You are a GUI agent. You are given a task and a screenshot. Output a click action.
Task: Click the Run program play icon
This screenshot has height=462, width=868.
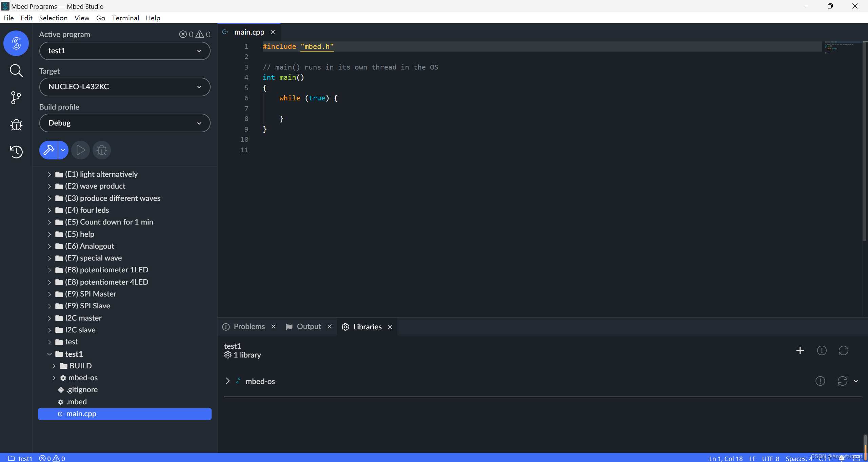coord(80,150)
